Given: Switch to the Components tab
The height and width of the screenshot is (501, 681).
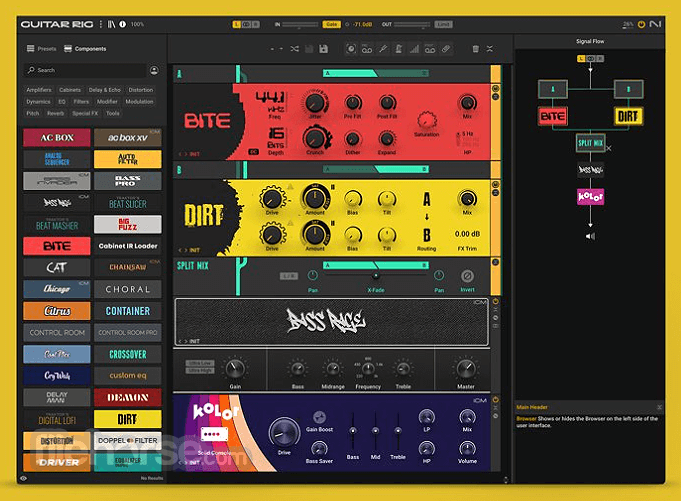Looking at the screenshot, I should click(x=85, y=49).
